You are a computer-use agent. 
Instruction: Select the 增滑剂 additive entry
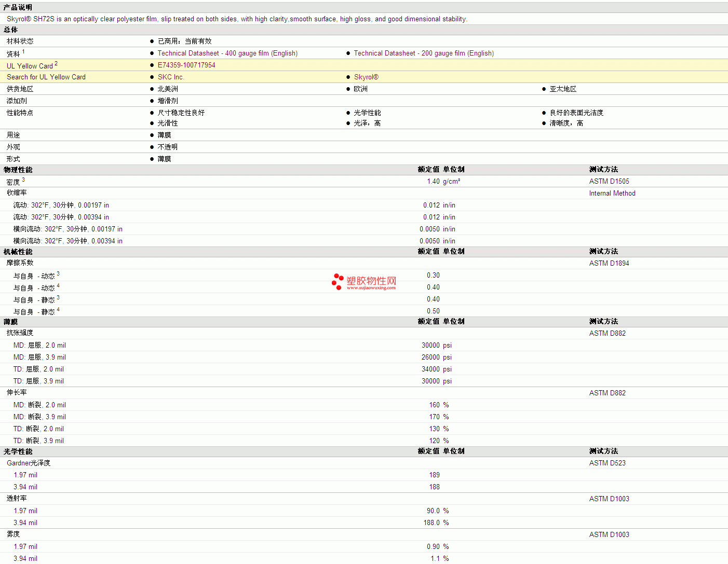[168, 101]
